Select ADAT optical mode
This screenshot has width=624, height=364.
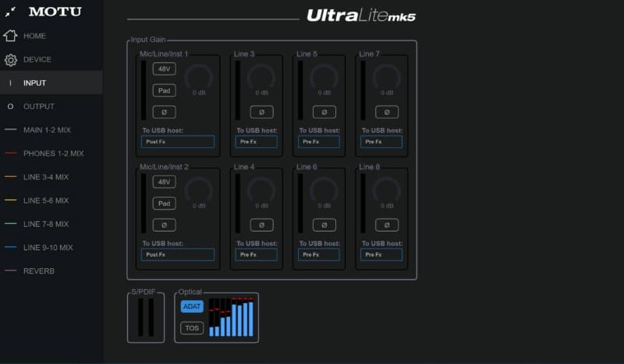point(192,306)
